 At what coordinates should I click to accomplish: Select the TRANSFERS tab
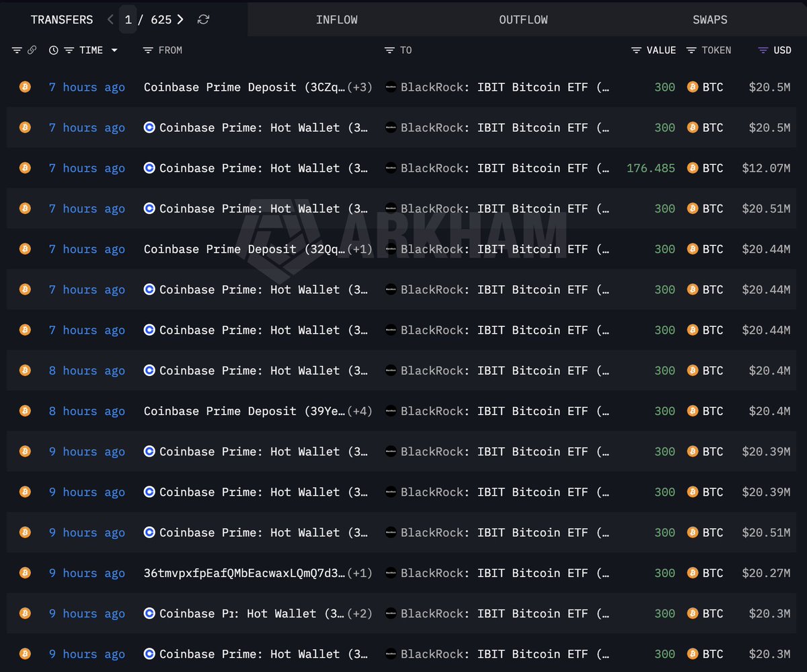(x=62, y=20)
